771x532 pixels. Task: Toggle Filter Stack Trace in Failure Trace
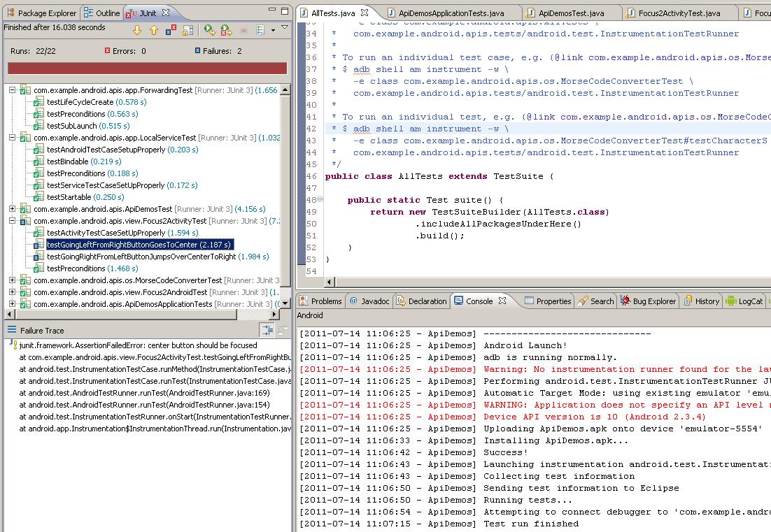[267, 330]
